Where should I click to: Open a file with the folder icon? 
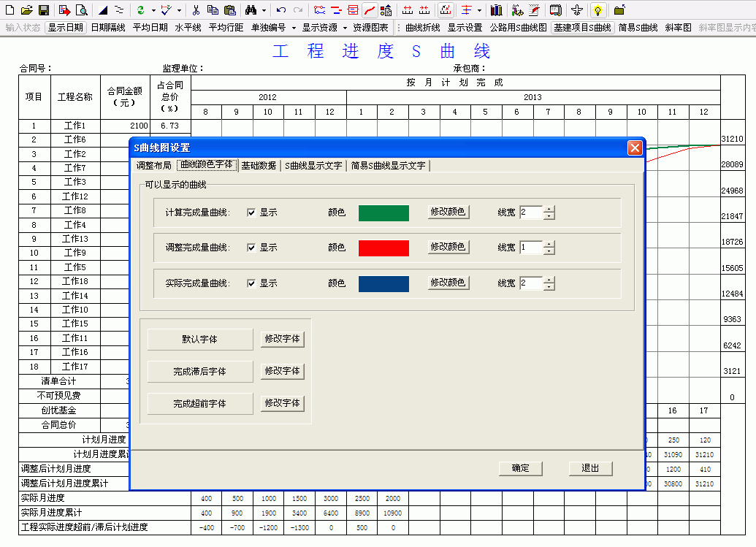tap(26, 9)
